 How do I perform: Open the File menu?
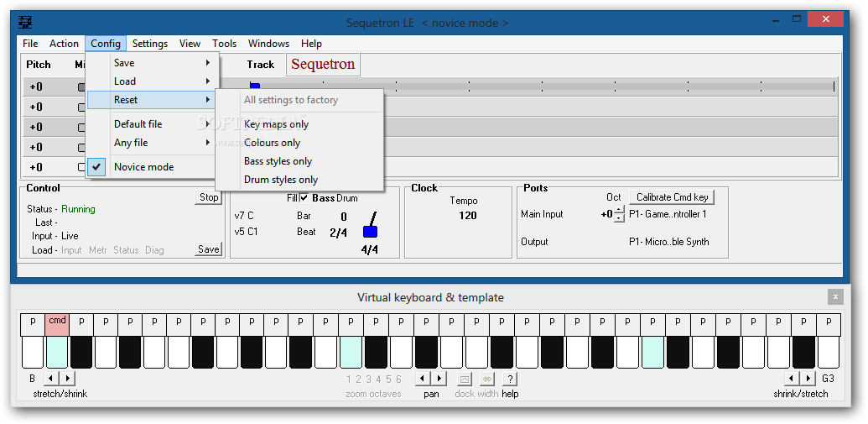30,43
